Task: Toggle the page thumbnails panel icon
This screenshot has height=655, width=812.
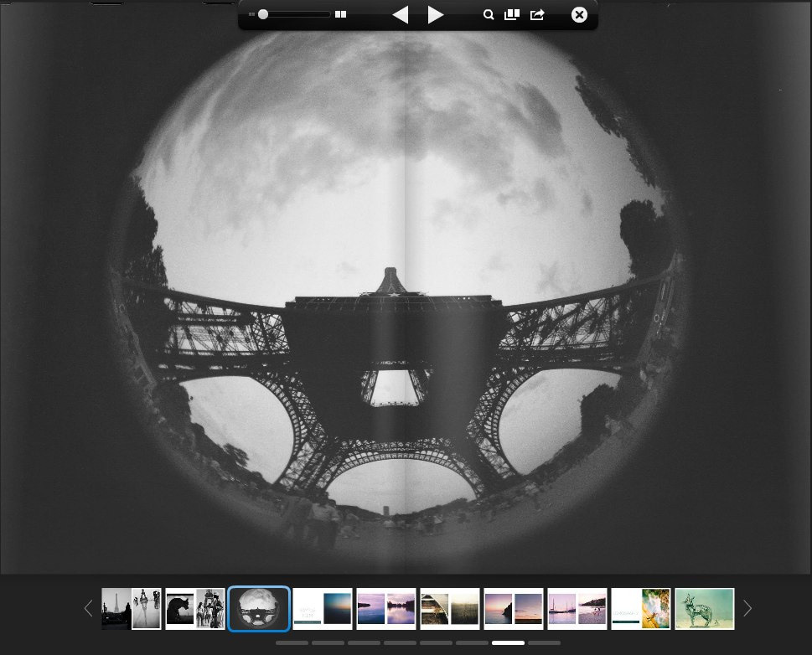Action: pyautogui.click(x=512, y=15)
